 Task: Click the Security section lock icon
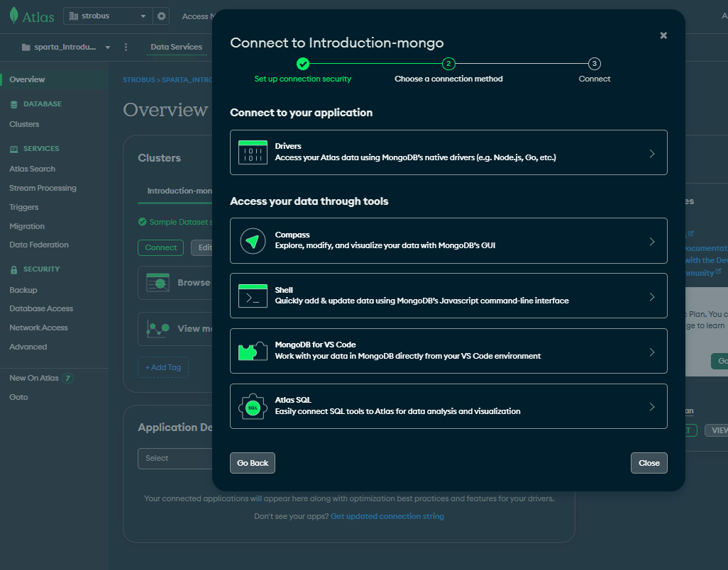(x=14, y=269)
